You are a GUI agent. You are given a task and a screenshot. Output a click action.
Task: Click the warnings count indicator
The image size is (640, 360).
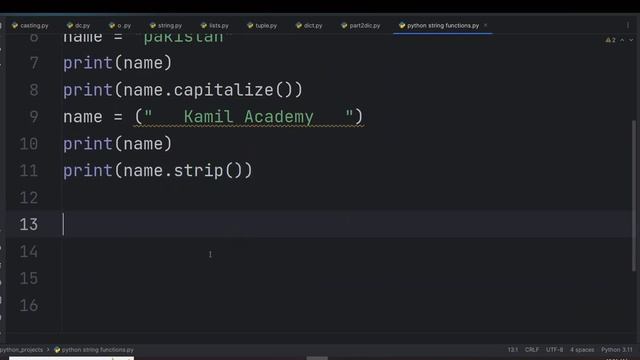point(611,40)
